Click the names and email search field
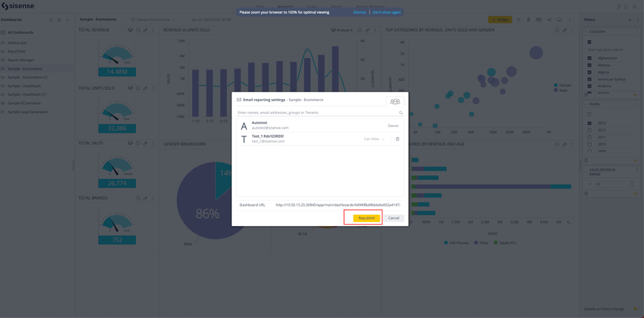The height and width of the screenshot is (318, 644). [316, 113]
